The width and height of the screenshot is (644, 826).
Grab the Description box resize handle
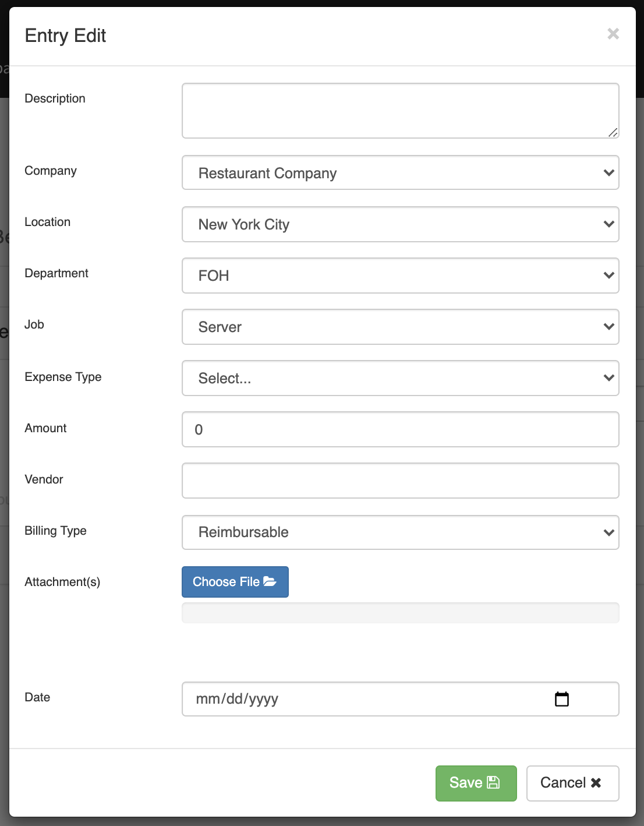[613, 132]
